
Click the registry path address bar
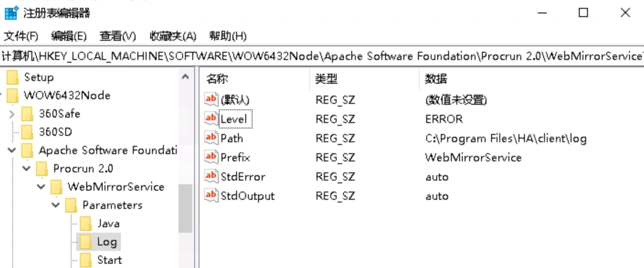point(322,56)
